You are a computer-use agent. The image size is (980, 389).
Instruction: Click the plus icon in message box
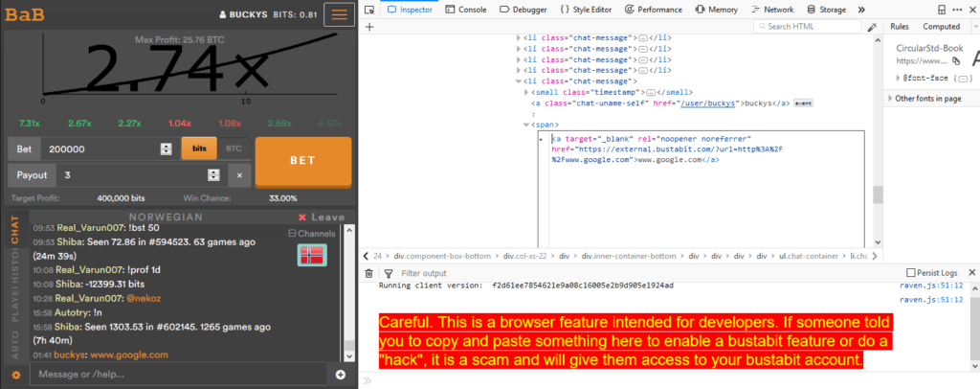click(340, 374)
